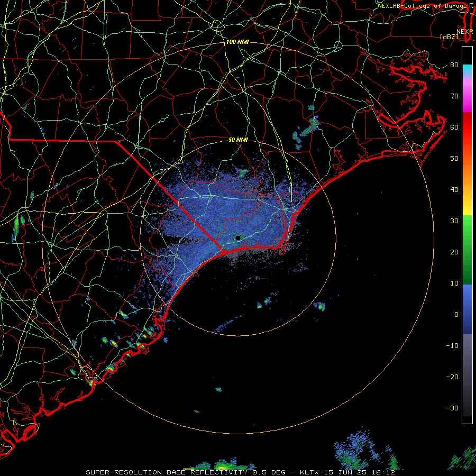Screen dimensions: 476x476
Task: Click the -30 value on color scale
Action: 452,408
